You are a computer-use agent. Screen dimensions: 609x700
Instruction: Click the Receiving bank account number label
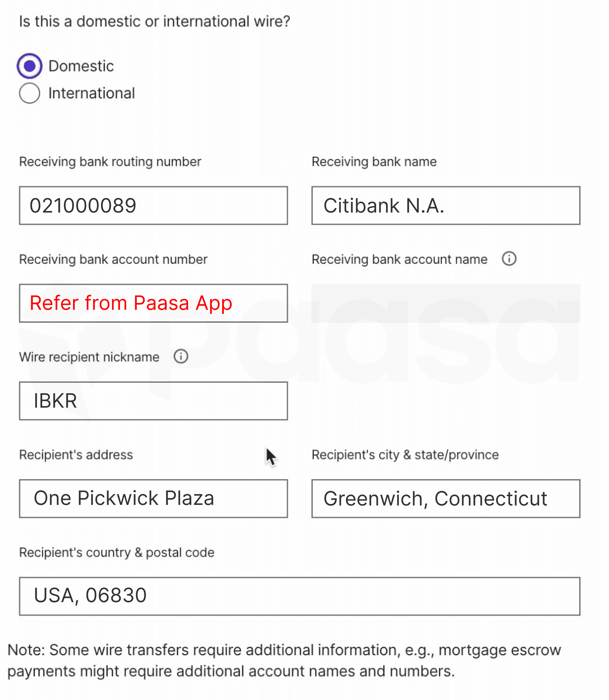point(113,259)
